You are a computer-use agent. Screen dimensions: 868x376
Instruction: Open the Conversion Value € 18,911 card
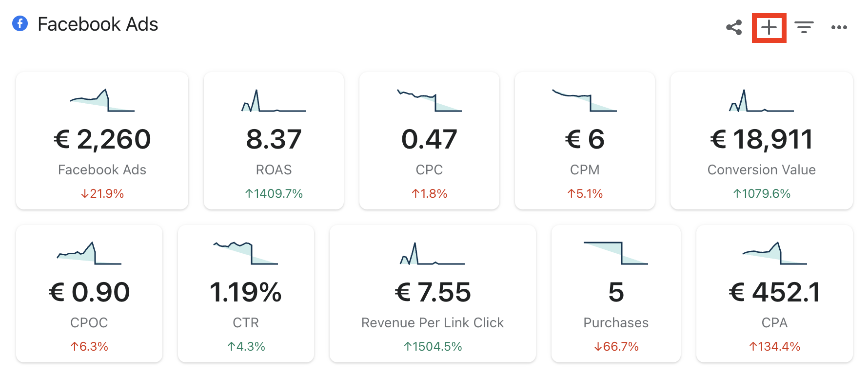761,141
